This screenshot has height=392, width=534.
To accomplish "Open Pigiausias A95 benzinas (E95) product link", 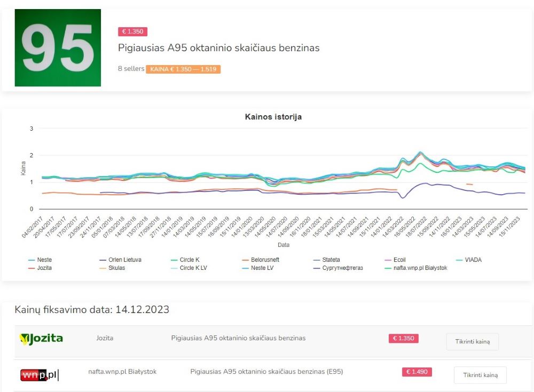I will 266,372.
